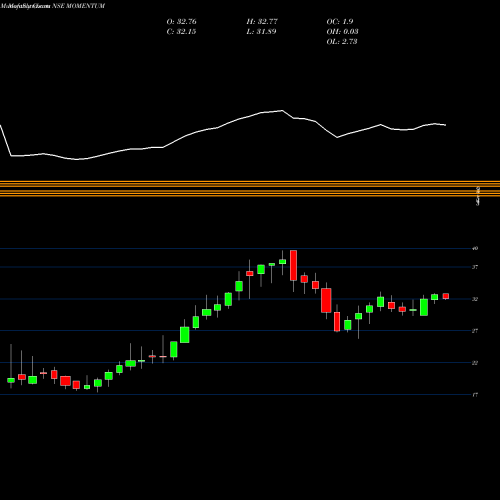Select the close value 'C: 32.15'
This screenshot has width=500, height=500.
(x=181, y=32)
